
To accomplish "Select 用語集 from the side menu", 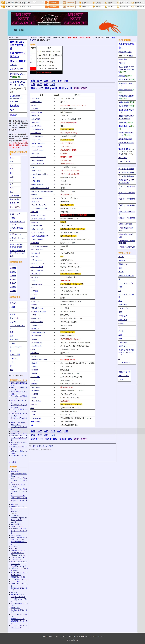I will 12,218.
